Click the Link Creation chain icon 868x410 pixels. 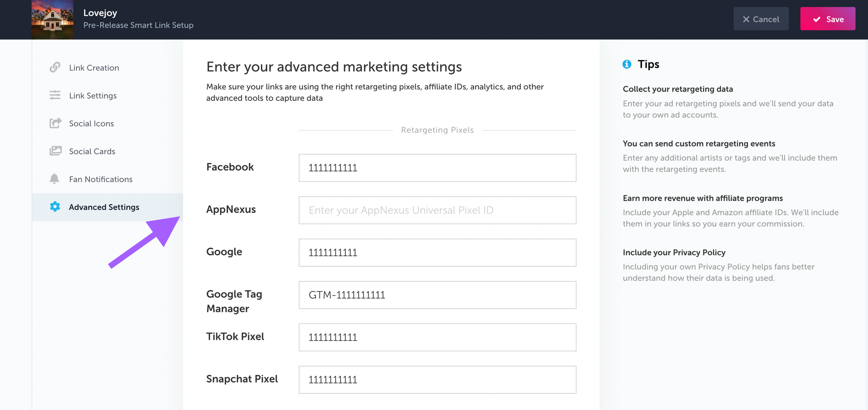[x=55, y=67]
